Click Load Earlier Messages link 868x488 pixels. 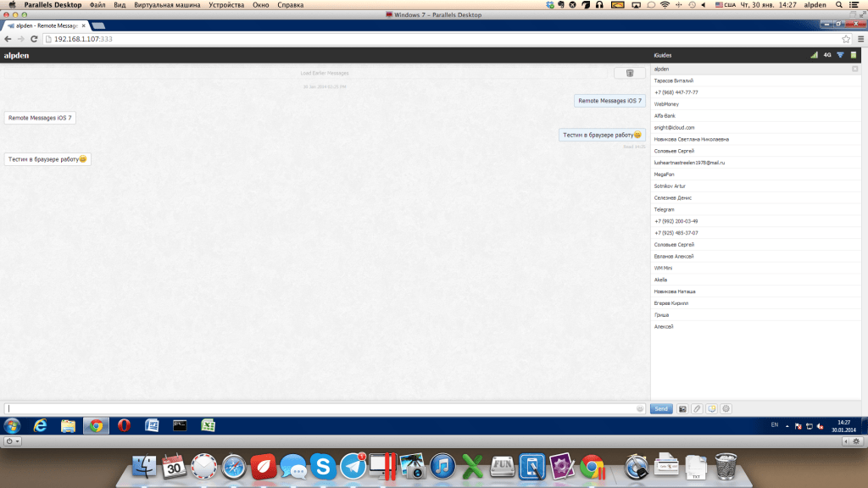click(x=325, y=73)
